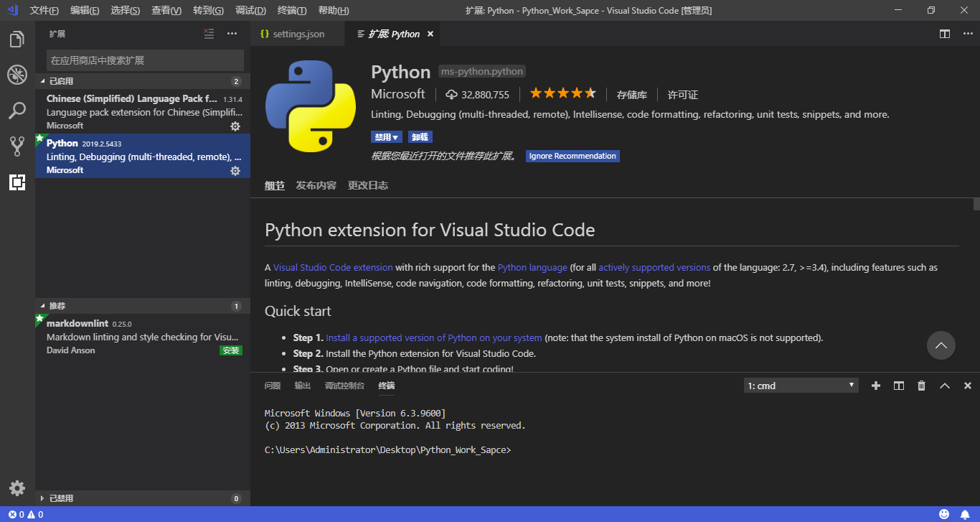Open gear menu for Python extension row
The height and width of the screenshot is (522, 980).
(x=235, y=171)
